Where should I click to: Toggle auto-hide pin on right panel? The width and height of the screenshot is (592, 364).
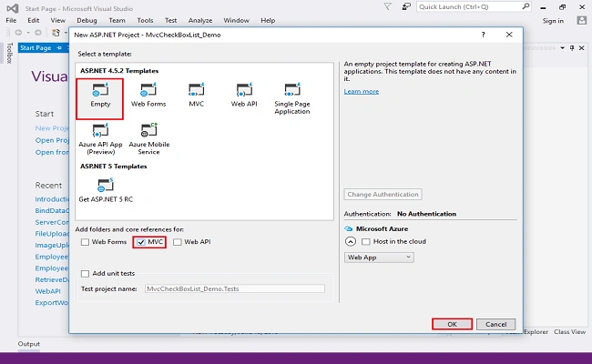[x=572, y=48]
